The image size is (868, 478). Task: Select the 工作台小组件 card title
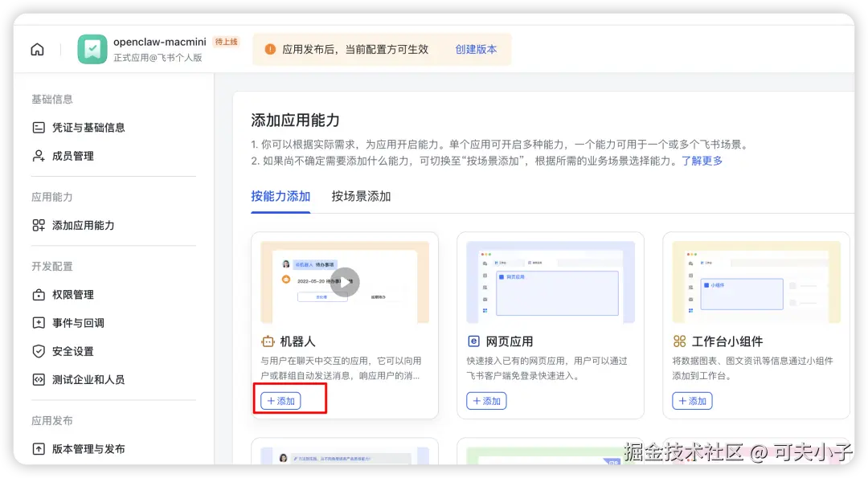(727, 341)
